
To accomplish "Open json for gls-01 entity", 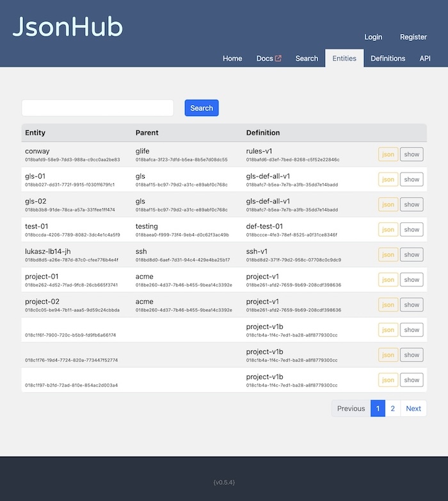I will (388, 179).
